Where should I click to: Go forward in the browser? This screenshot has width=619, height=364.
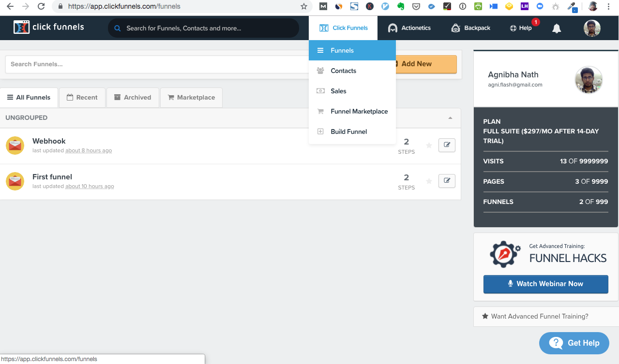[x=26, y=7]
